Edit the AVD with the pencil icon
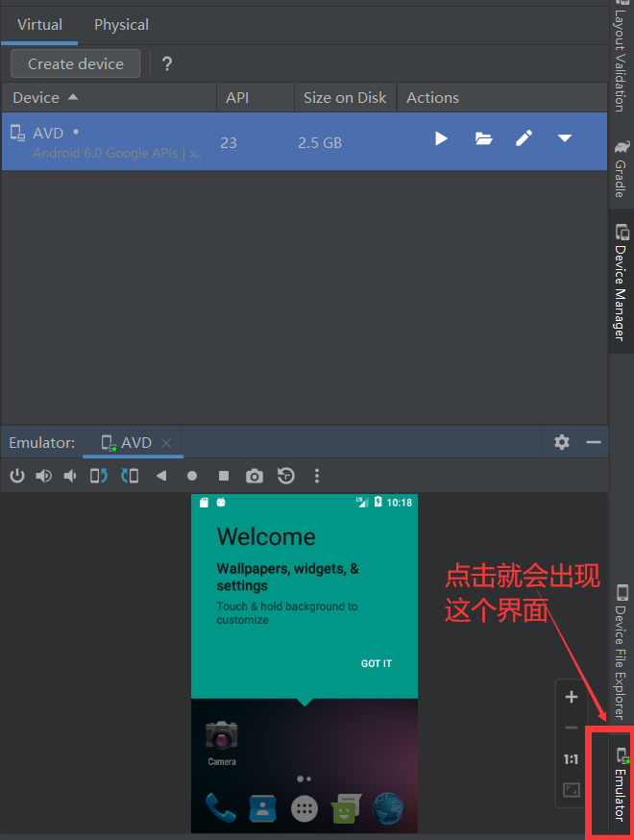 click(524, 138)
